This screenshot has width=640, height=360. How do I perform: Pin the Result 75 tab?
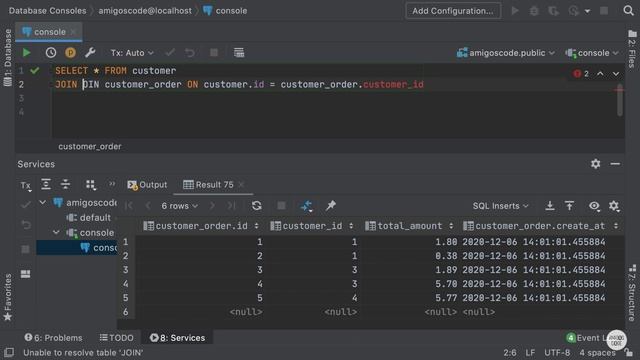pos(331,206)
